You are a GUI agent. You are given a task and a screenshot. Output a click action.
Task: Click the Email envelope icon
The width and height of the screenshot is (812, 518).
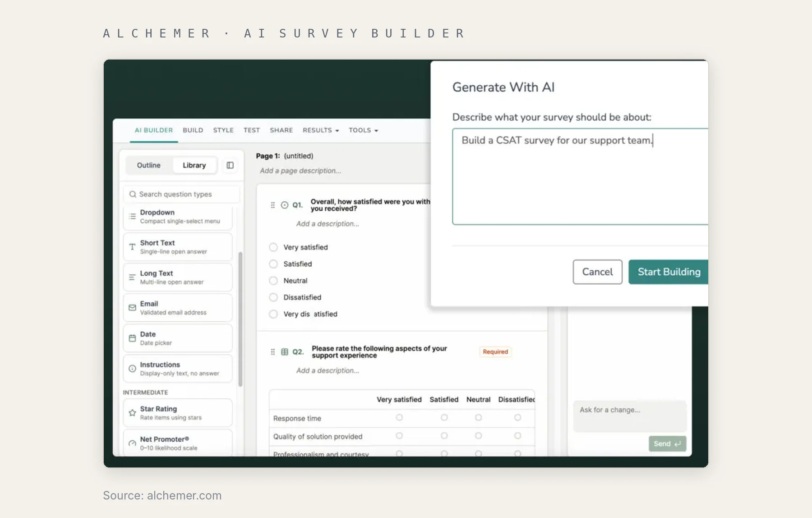132,308
